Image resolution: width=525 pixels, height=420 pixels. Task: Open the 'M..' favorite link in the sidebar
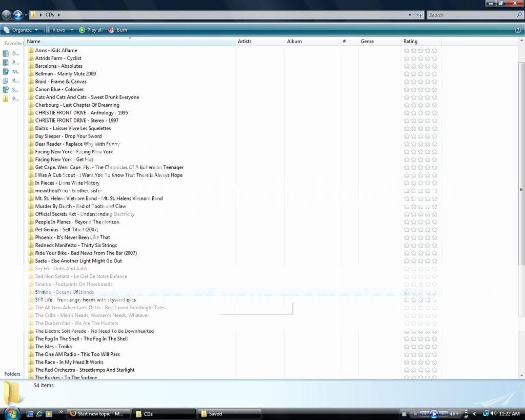pos(11,72)
